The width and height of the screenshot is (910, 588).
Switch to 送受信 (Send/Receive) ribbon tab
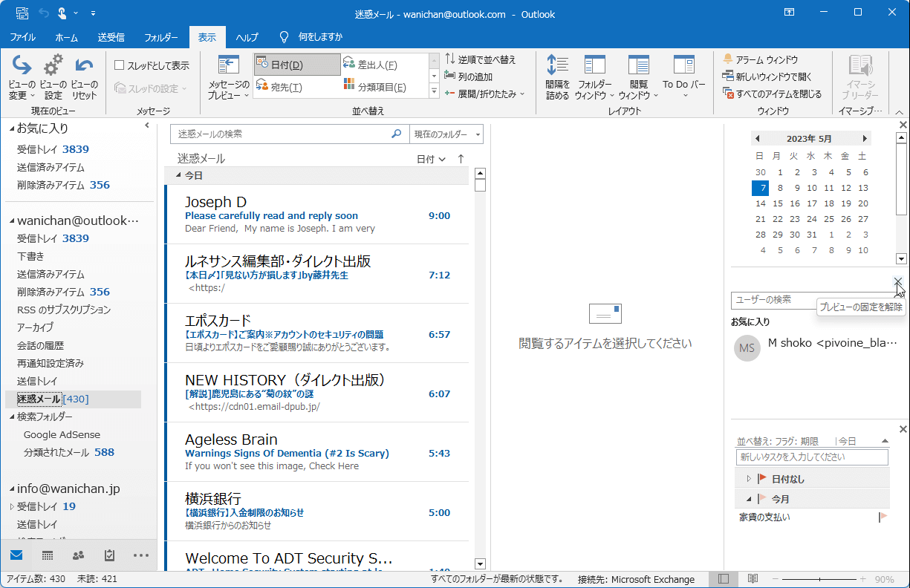pos(111,37)
